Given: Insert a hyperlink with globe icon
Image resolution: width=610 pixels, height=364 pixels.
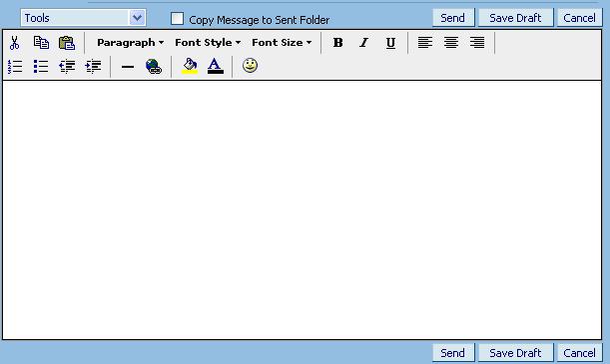Looking at the screenshot, I should click(154, 67).
